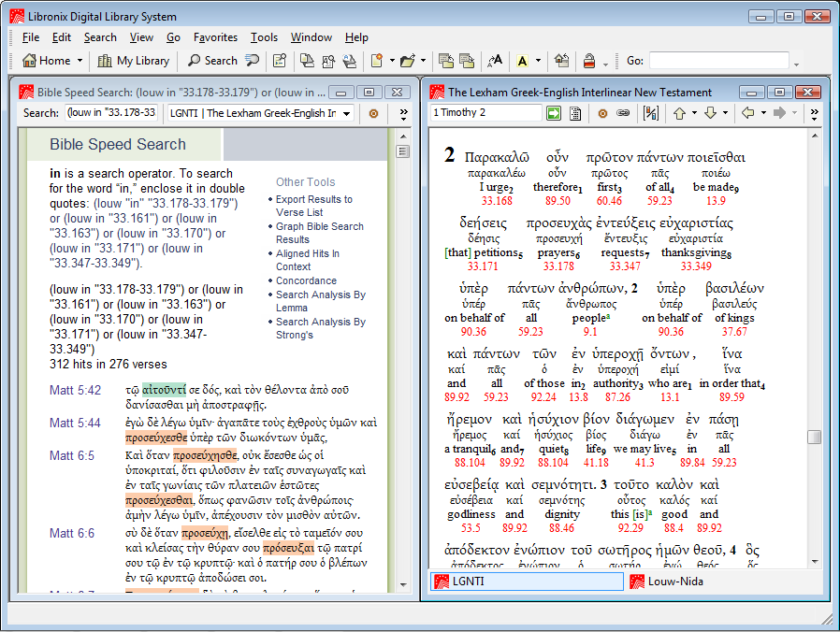Open the open-folder dropdown arrow
The image size is (840, 632).
click(423, 61)
